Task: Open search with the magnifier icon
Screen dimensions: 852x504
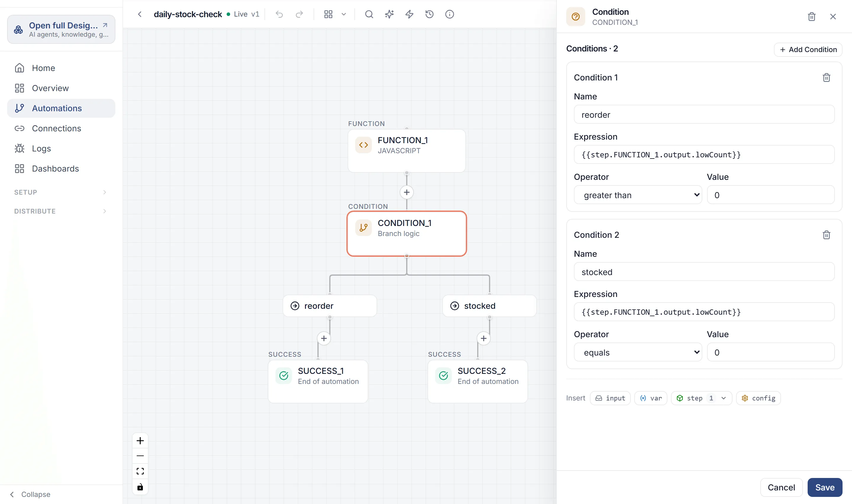Action: (369, 14)
